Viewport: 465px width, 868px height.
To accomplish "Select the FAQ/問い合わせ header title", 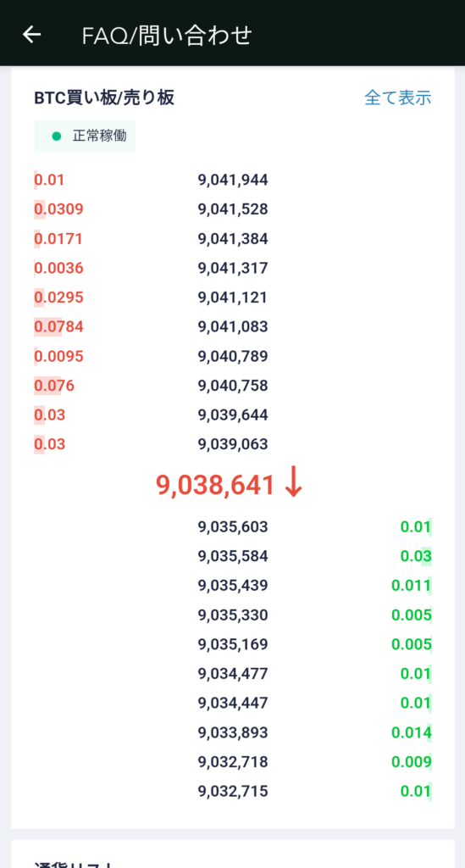I will click(166, 36).
